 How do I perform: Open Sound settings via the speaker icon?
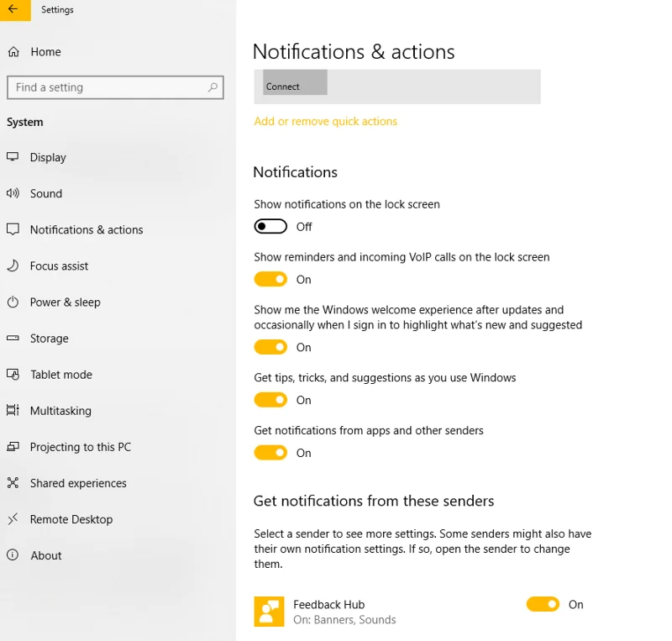pos(15,193)
